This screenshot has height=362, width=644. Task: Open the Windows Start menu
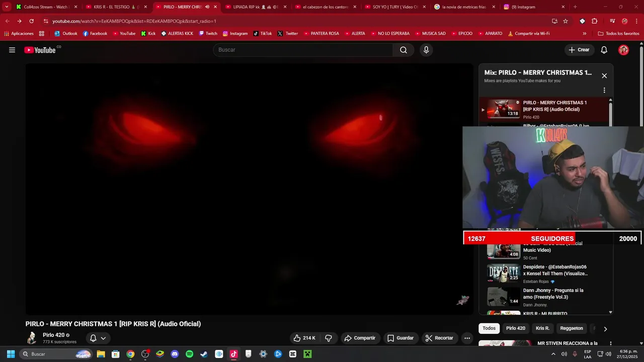tap(11, 354)
